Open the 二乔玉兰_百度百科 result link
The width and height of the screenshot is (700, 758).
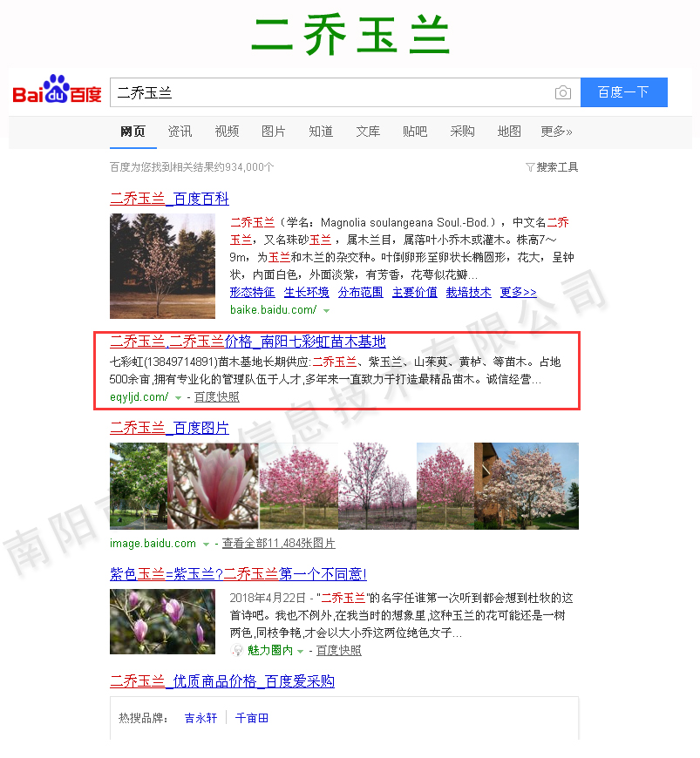(x=169, y=199)
